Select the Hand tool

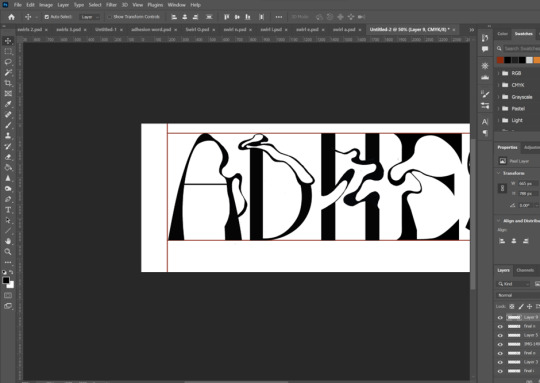(x=8, y=241)
